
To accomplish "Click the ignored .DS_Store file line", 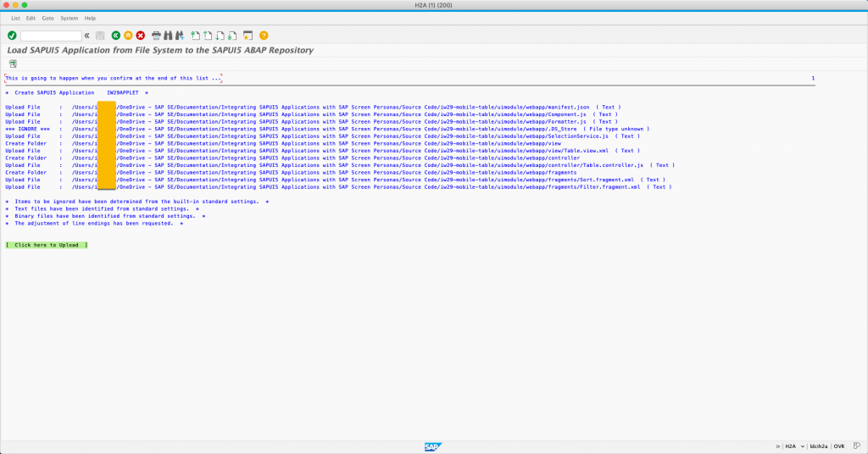I will [x=327, y=129].
